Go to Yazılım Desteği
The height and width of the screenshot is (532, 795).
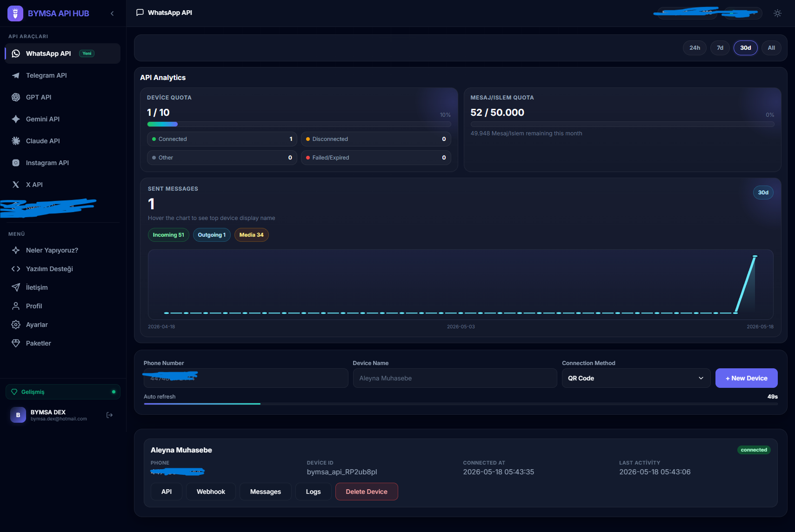(63, 269)
